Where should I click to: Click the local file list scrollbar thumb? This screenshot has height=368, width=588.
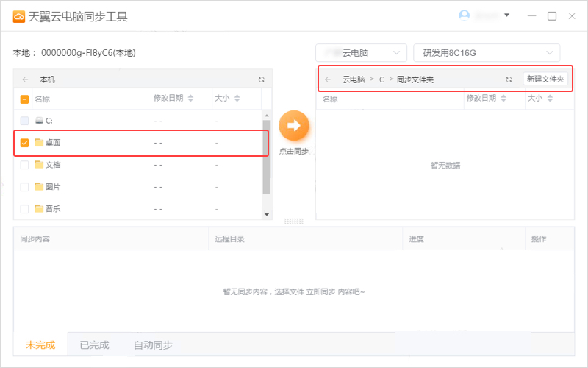[267, 157]
